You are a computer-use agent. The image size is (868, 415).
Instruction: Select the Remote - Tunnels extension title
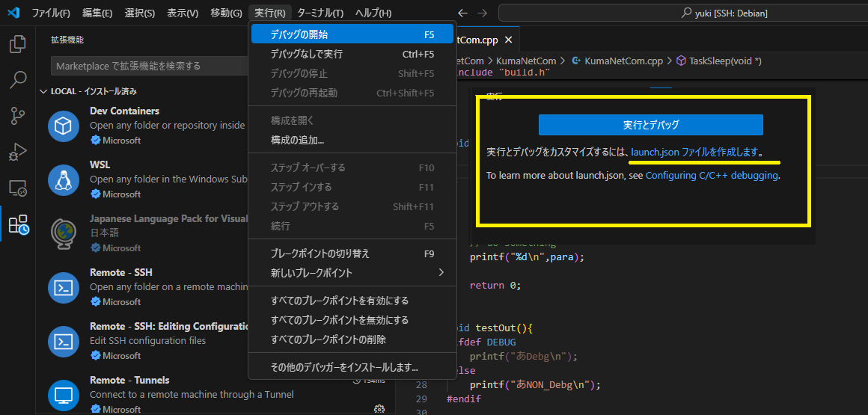pos(129,380)
